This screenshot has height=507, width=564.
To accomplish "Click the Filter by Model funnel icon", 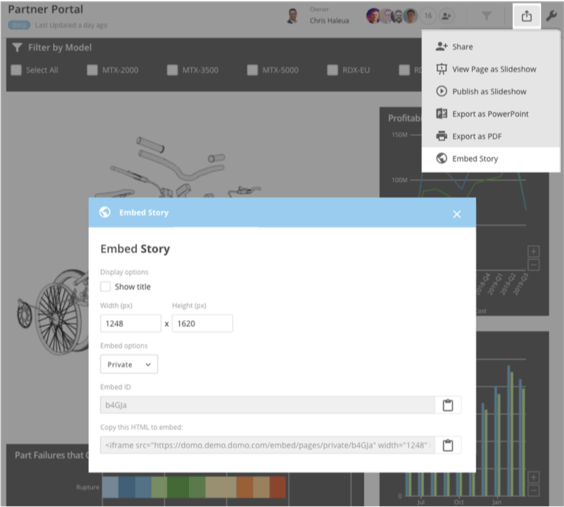I will [17, 47].
